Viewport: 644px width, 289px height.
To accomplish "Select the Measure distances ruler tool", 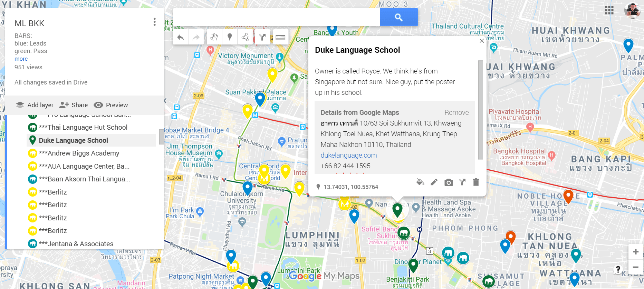I will (280, 37).
